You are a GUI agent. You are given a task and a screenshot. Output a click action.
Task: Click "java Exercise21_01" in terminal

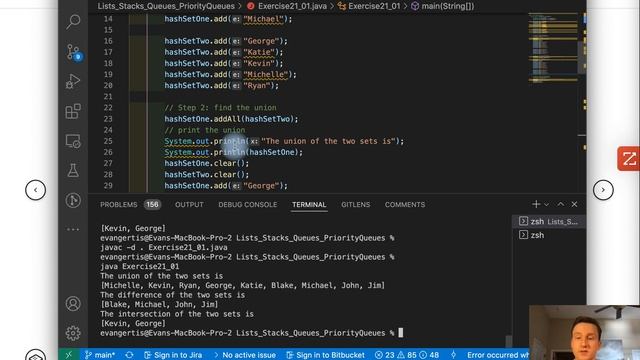coord(140,266)
